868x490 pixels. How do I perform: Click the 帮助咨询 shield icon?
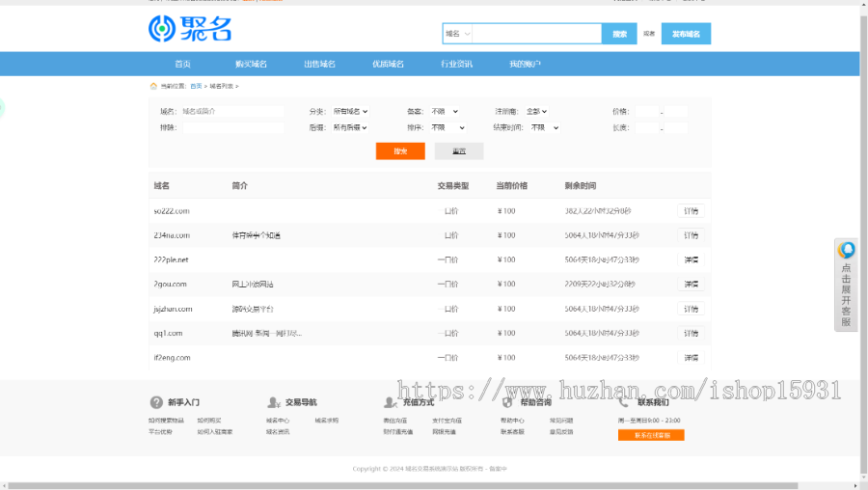coord(507,402)
